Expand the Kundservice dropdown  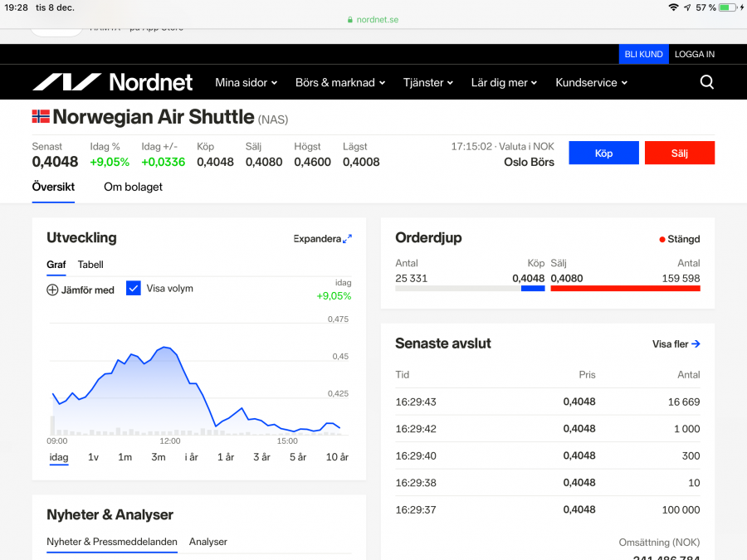(x=591, y=82)
